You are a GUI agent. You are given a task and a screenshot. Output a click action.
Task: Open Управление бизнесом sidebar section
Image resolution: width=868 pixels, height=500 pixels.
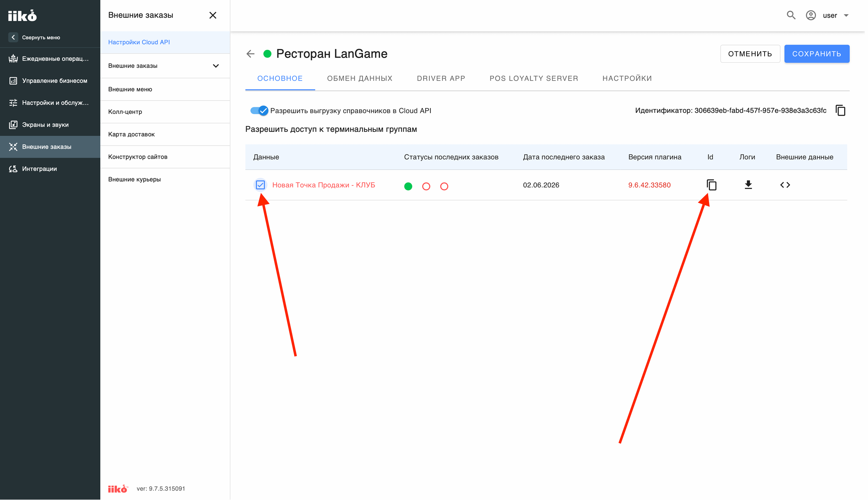coord(50,81)
